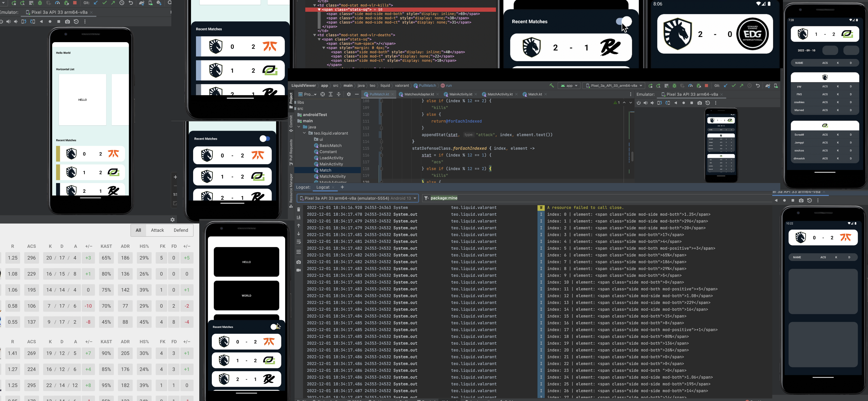Click the logcat screen record camcorder icon

[299, 270]
